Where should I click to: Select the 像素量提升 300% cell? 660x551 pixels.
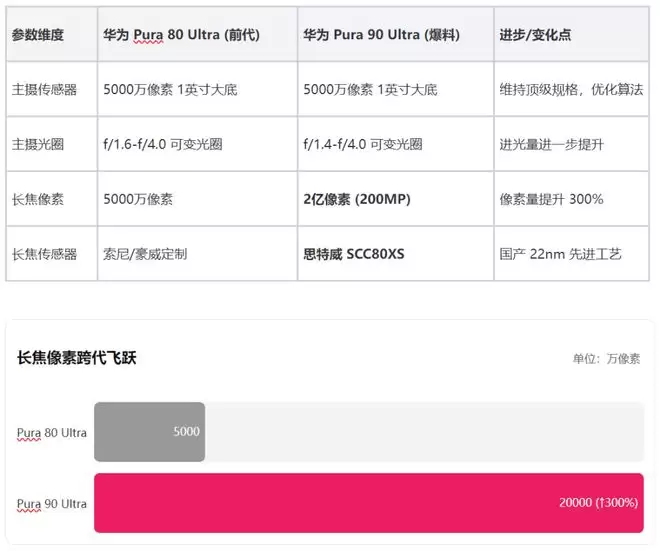point(551,200)
